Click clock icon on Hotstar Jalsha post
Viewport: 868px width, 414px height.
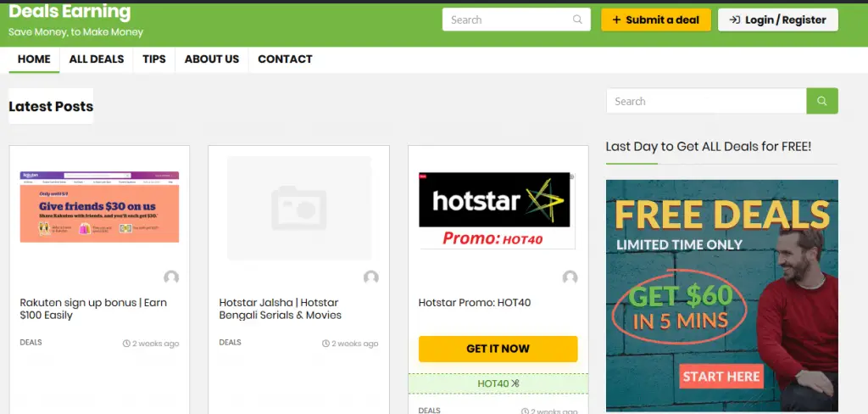tap(325, 344)
